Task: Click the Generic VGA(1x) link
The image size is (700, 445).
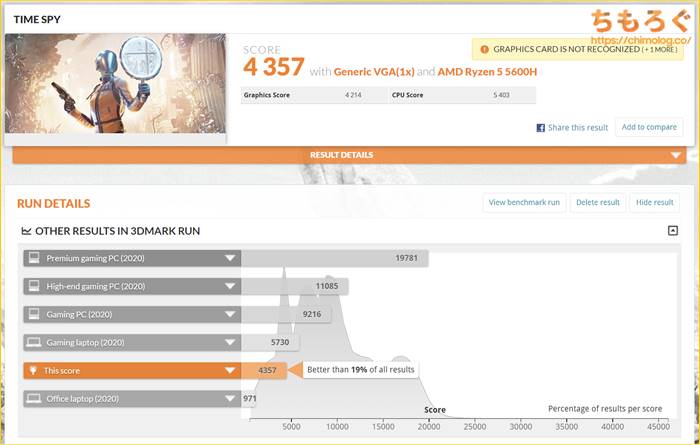Action: [x=374, y=72]
